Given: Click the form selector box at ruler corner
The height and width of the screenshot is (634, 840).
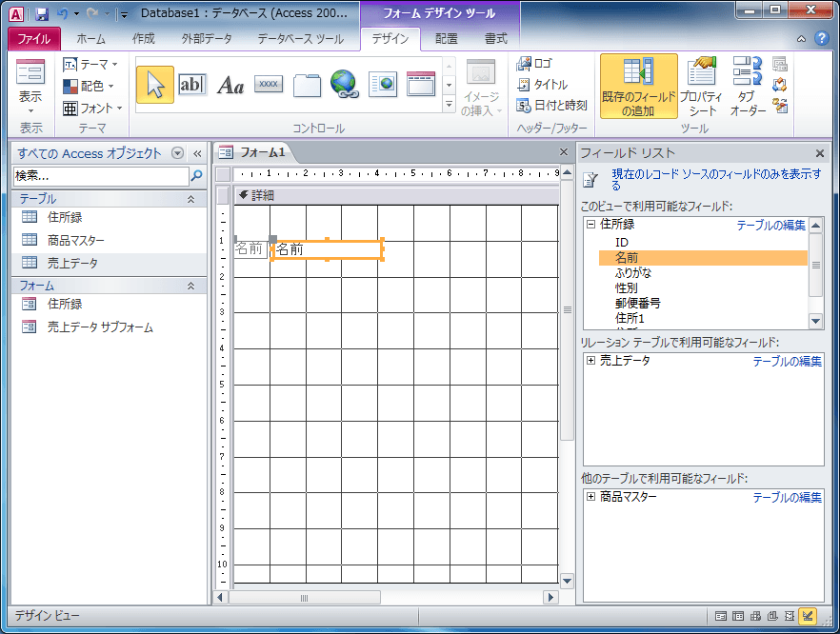Looking at the screenshot, I should click(224, 174).
